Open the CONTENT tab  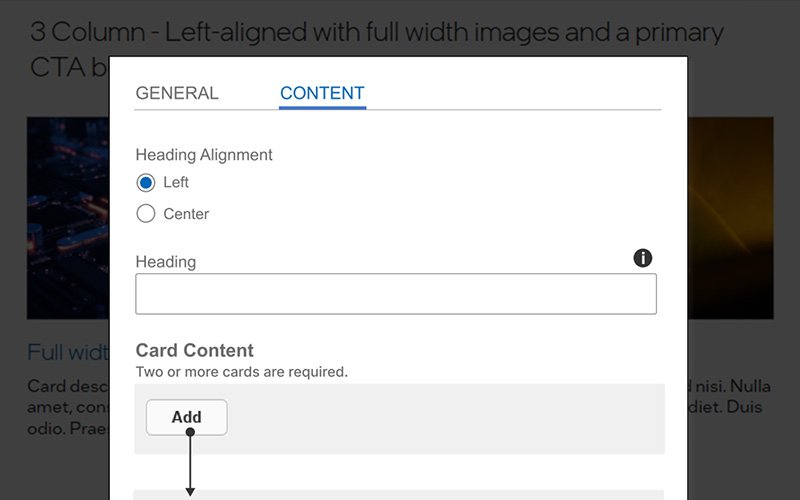tap(322, 93)
